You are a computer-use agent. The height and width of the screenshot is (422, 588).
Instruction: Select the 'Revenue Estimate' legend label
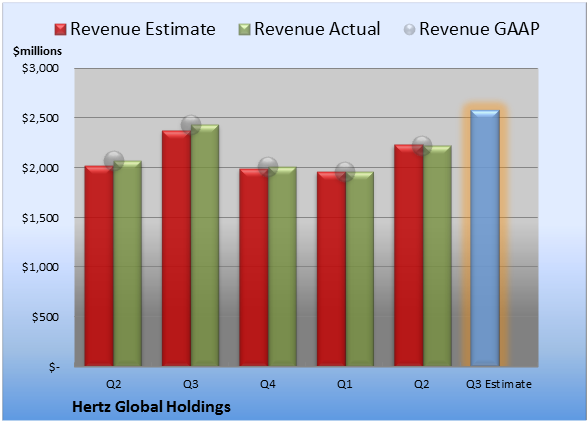pyautogui.click(x=143, y=29)
